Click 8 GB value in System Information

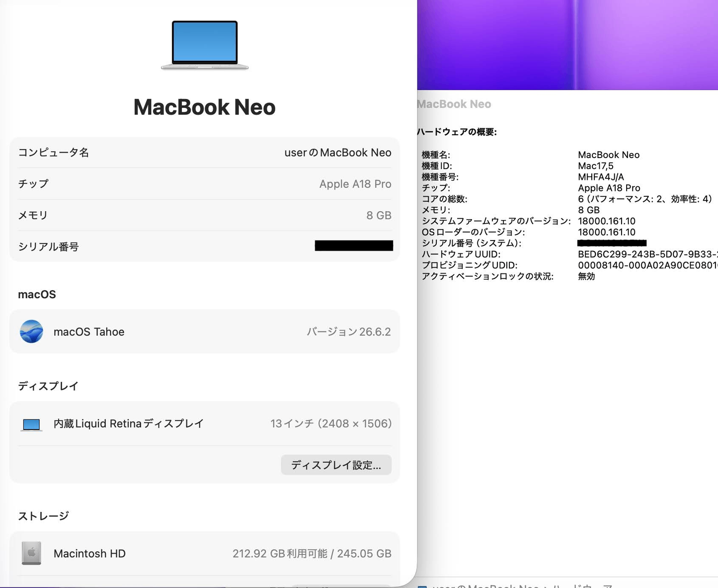[589, 210]
